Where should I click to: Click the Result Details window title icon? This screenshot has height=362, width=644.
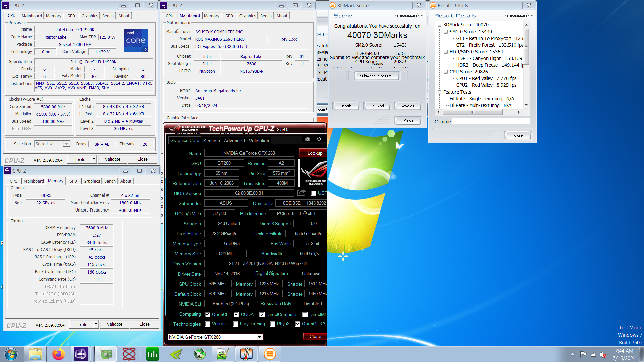pyautogui.click(x=433, y=5)
